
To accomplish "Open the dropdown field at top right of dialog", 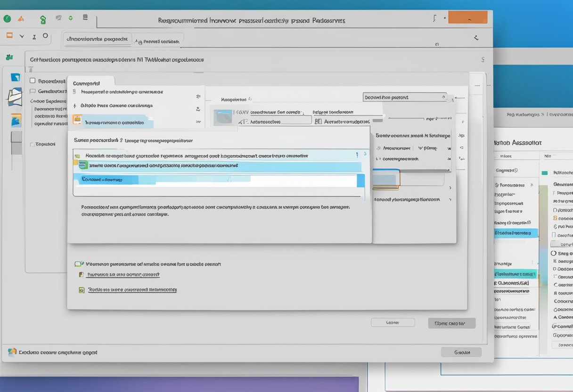I will pyautogui.click(x=405, y=97).
